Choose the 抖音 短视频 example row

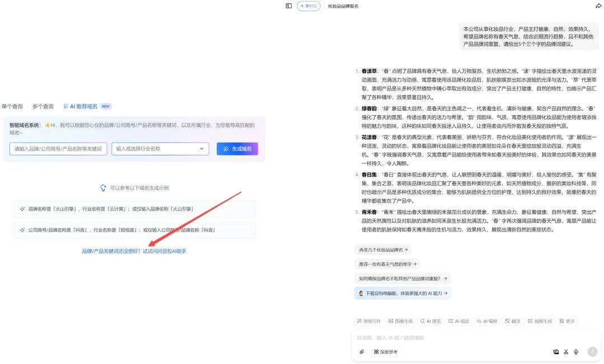pos(134,230)
